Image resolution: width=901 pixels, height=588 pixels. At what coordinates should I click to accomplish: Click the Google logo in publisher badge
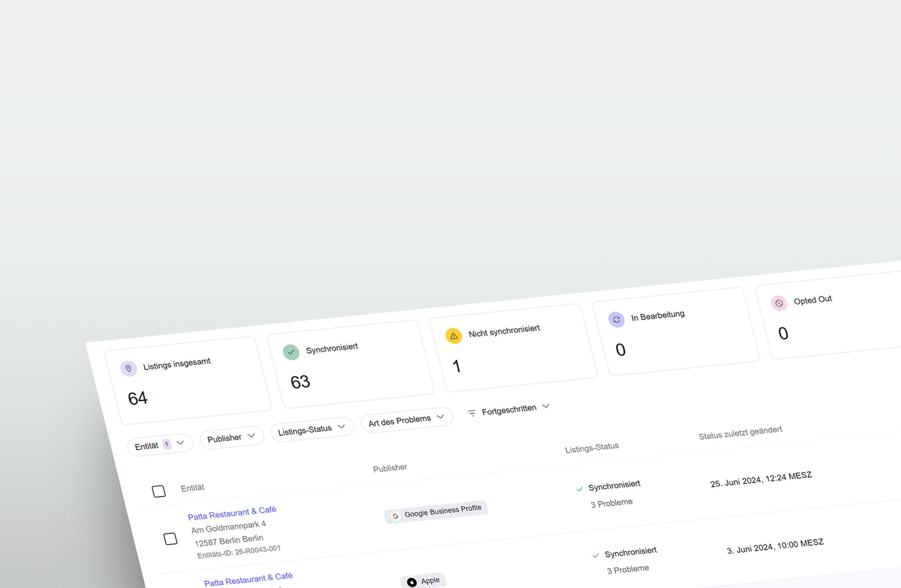tap(395, 516)
